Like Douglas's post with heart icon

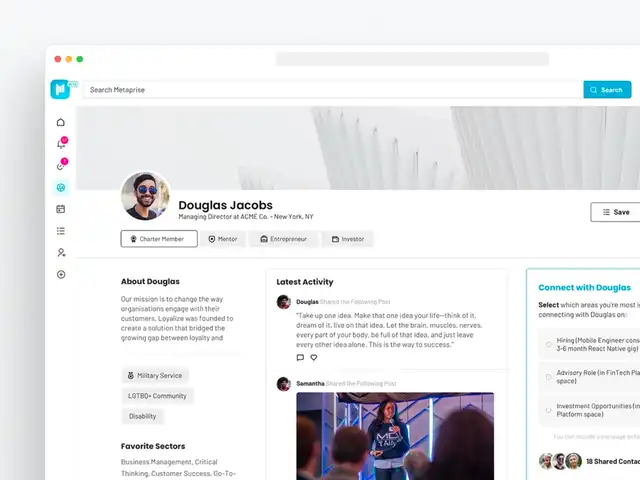(x=313, y=358)
